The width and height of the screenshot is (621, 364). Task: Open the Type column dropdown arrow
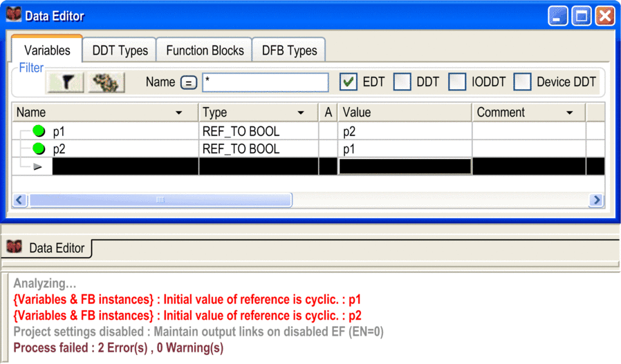301,113
